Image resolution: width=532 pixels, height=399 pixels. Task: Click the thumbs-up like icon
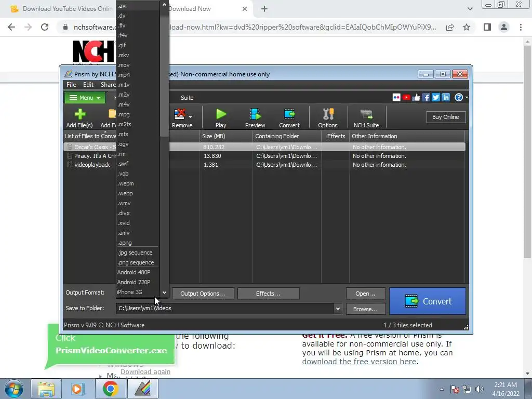[416, 98]
